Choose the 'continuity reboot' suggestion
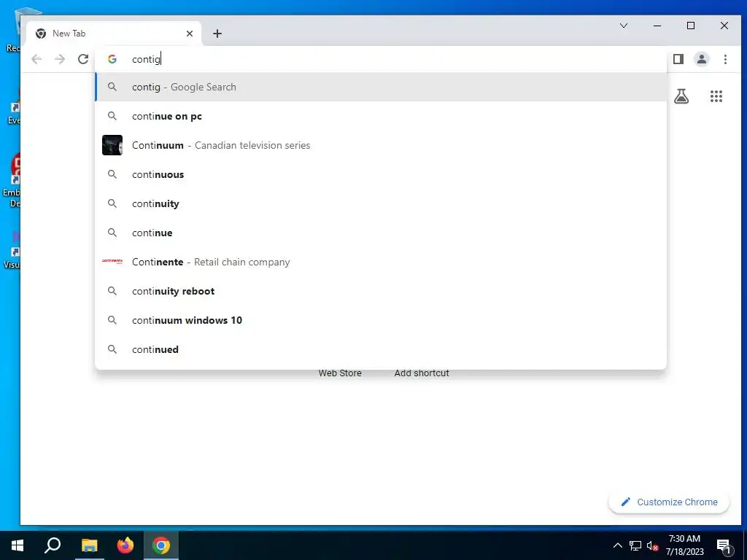The height and width of the screenshot is (560, 747). (381, 291)
